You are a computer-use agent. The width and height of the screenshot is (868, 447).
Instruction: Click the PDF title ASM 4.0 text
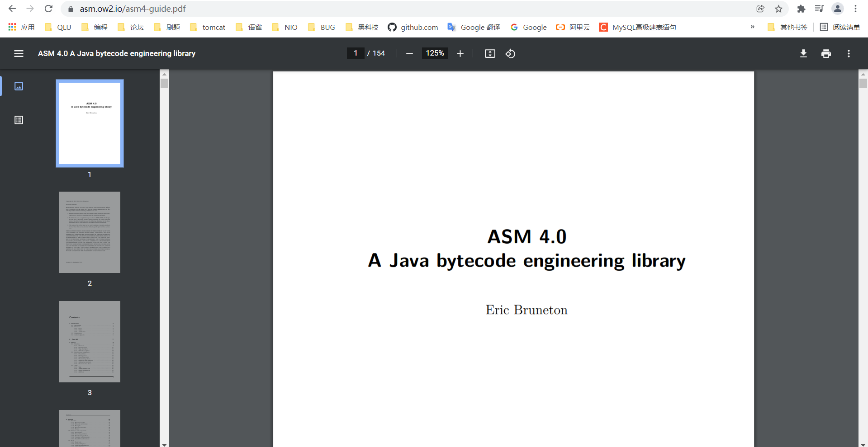pyautogui.click(x=117, y=53)
